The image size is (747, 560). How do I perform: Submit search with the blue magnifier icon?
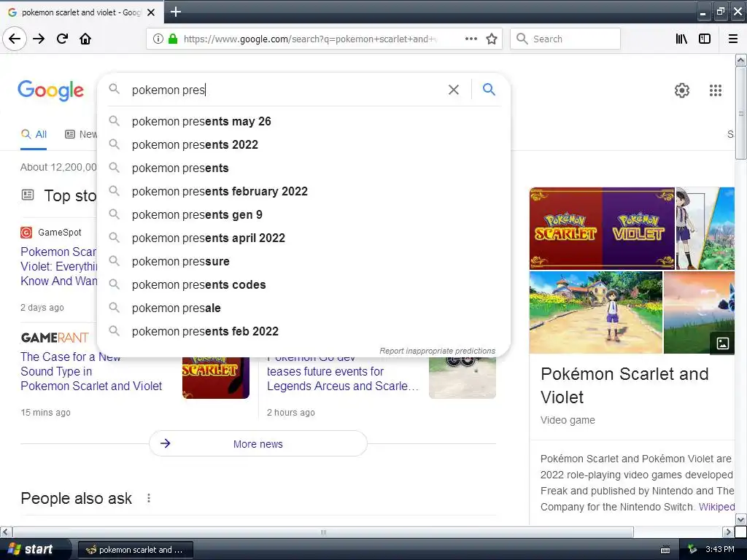(x=489, y=89)
